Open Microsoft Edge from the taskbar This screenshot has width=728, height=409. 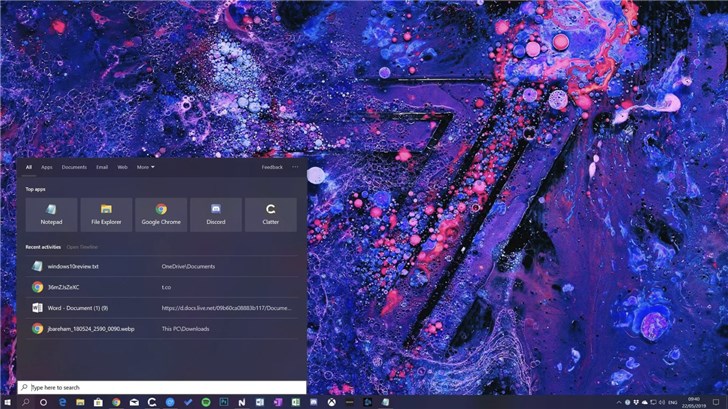[62, 401]
